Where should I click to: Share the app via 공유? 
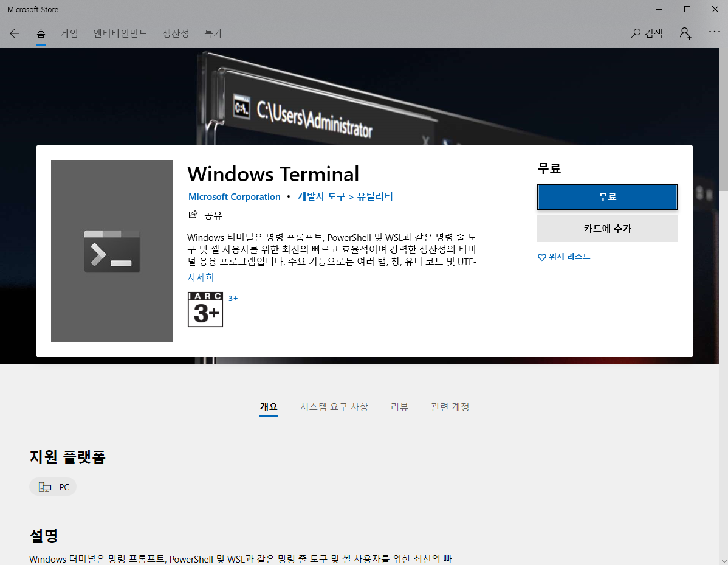pos(205,215)
